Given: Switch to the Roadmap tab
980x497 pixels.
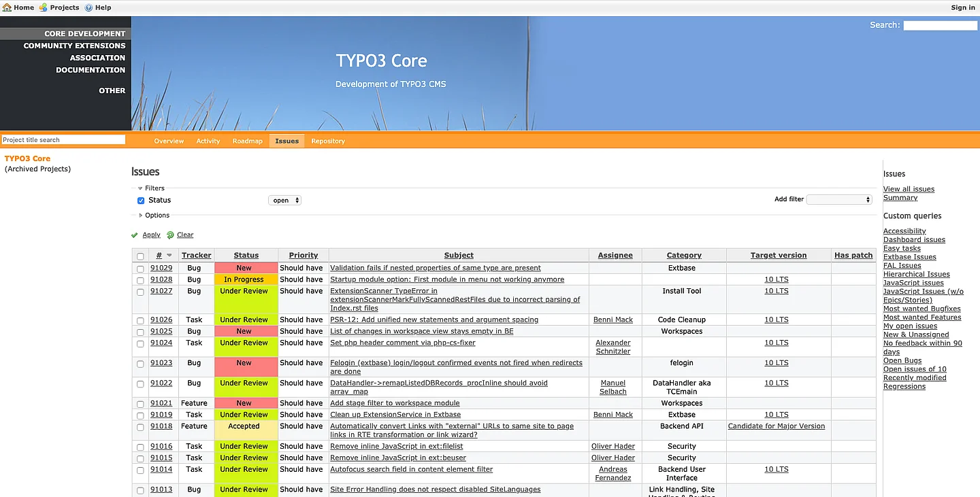Looking at the screenshot, I should (x=247, y=141).
